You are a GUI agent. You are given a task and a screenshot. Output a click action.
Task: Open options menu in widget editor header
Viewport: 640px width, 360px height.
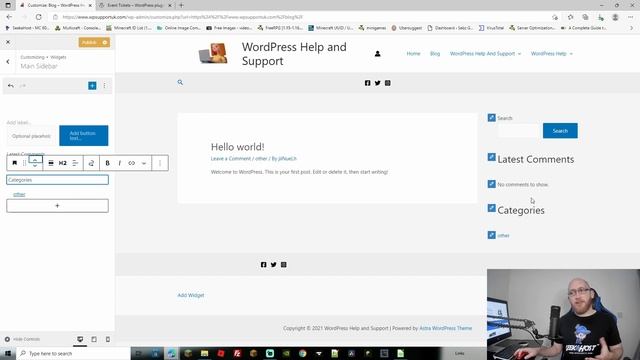click(104, 86)
